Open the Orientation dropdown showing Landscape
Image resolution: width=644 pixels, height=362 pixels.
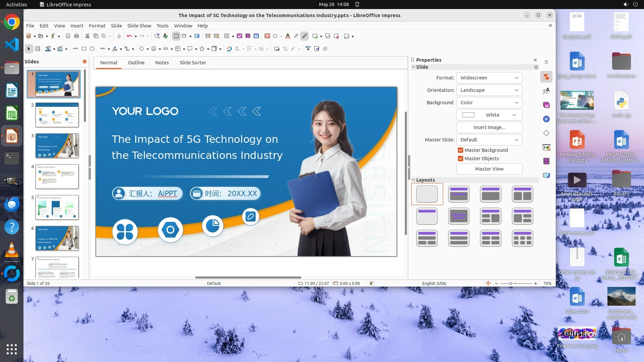click(x=489, y=90)
